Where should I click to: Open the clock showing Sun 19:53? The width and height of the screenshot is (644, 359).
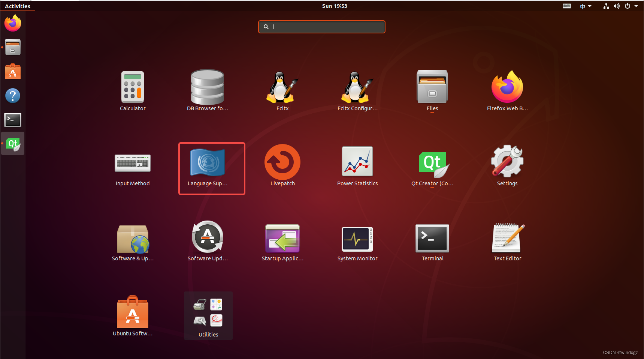point(335,6)
